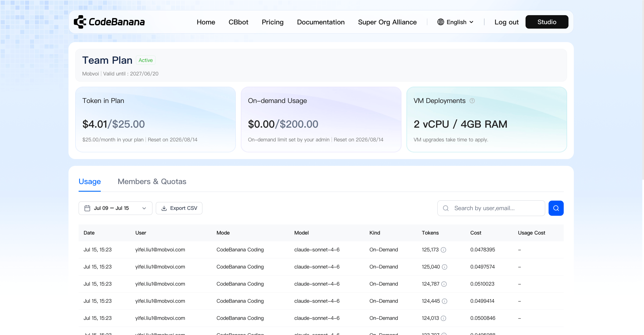The image size is (644, 335).
Task: Click info icon next to 124,445 tokens
Action: point(445,301)
